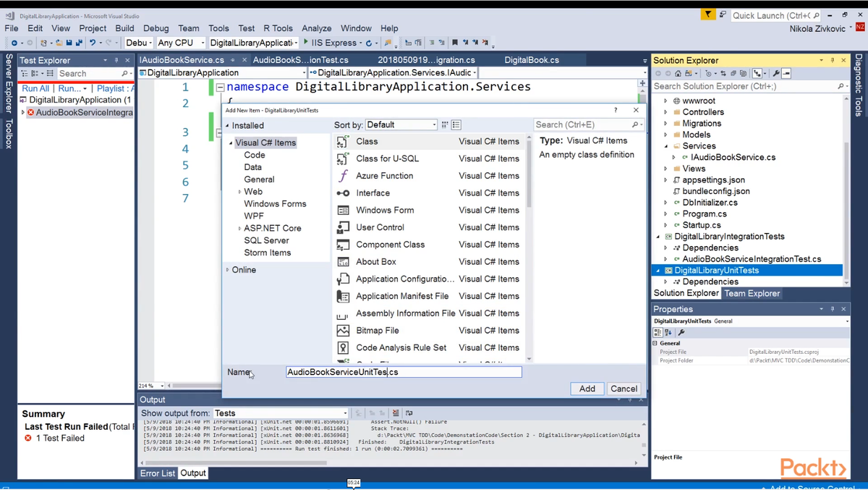This screenshot has width=868, height=490.
Task: Collapse the Visual C# Items tree node
Action: coord(231,143)
